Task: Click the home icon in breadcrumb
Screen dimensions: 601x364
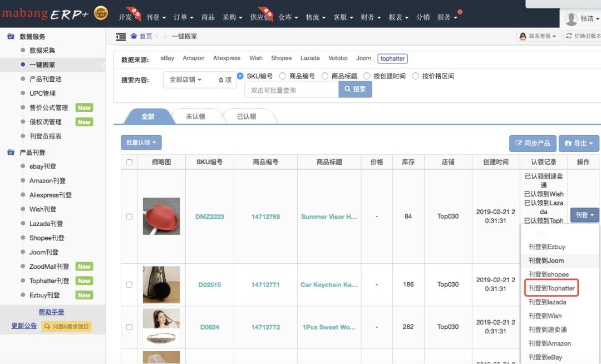Action: [134, 36]
